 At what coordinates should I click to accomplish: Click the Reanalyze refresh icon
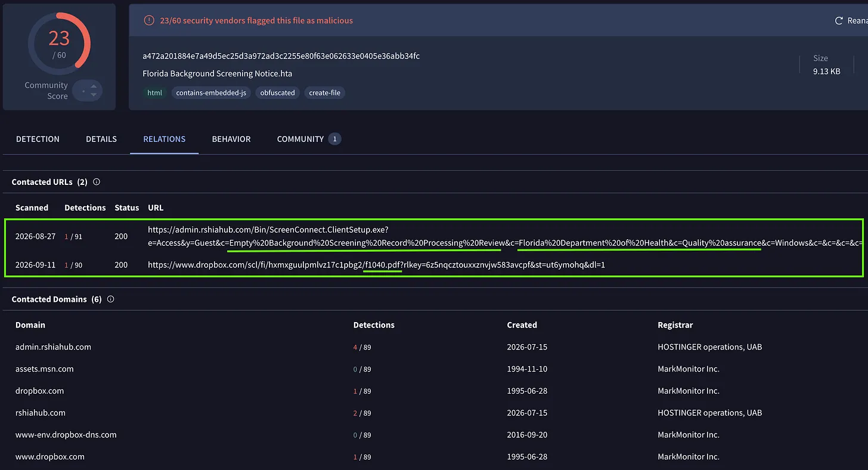coord(839,20)
